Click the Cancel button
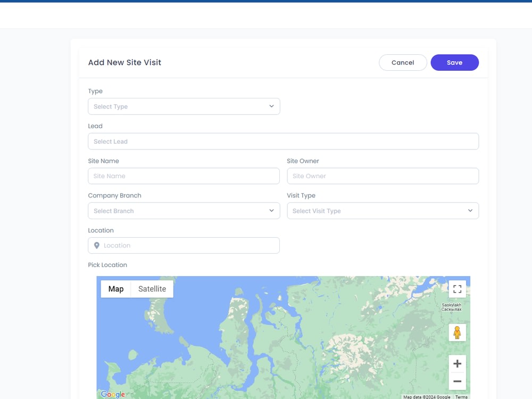The width and height of the screenshot is (532, 399). 403,62
